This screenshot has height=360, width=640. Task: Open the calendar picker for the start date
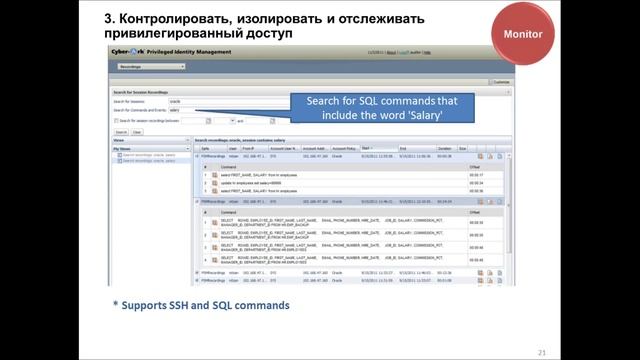coord(209,121)
